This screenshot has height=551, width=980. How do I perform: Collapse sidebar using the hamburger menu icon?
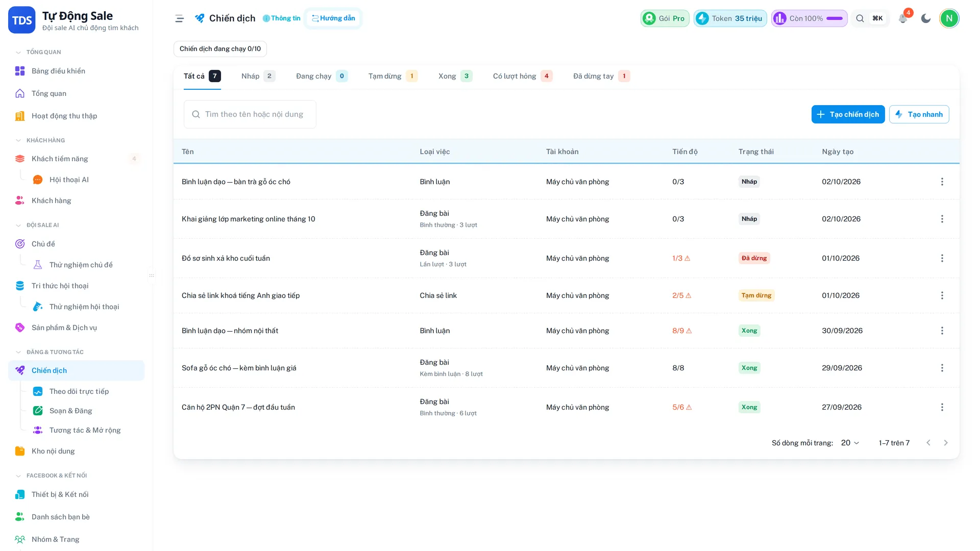(179, 18)
